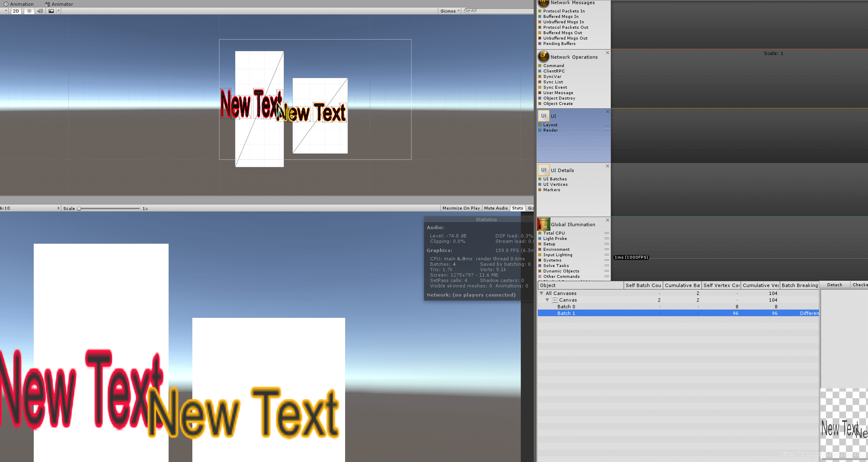Select the Stats tab in Game view
Screen dimensions: 868x462
(517, 208)
